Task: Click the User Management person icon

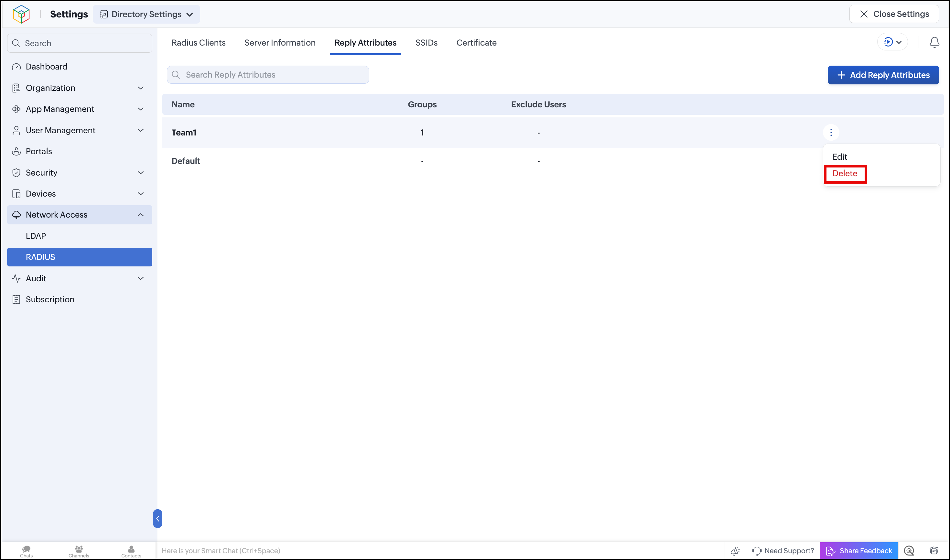Action: (x=16, y=130)
